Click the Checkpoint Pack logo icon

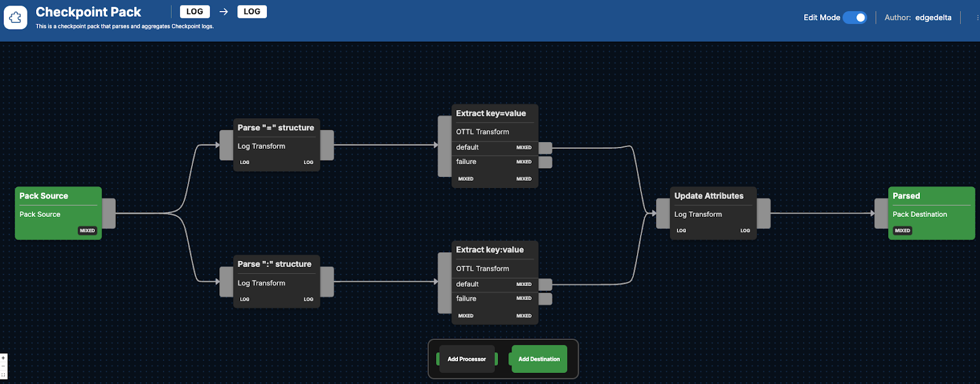coord(15,18)
